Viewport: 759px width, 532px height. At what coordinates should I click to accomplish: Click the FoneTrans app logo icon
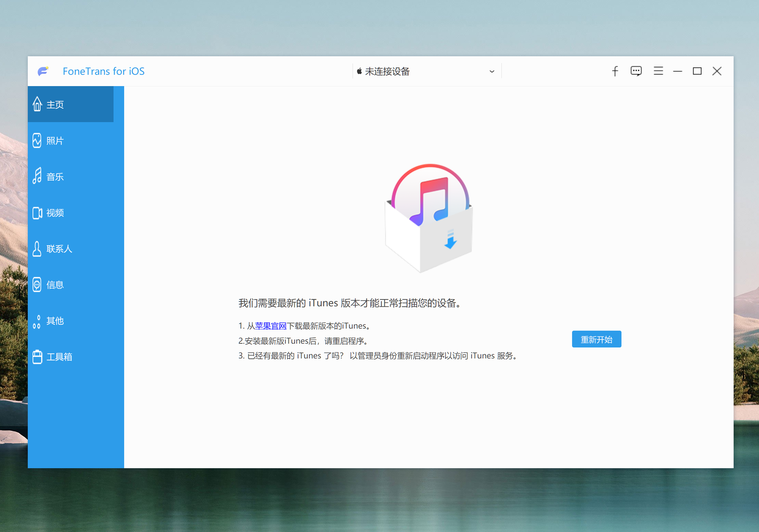43,71
